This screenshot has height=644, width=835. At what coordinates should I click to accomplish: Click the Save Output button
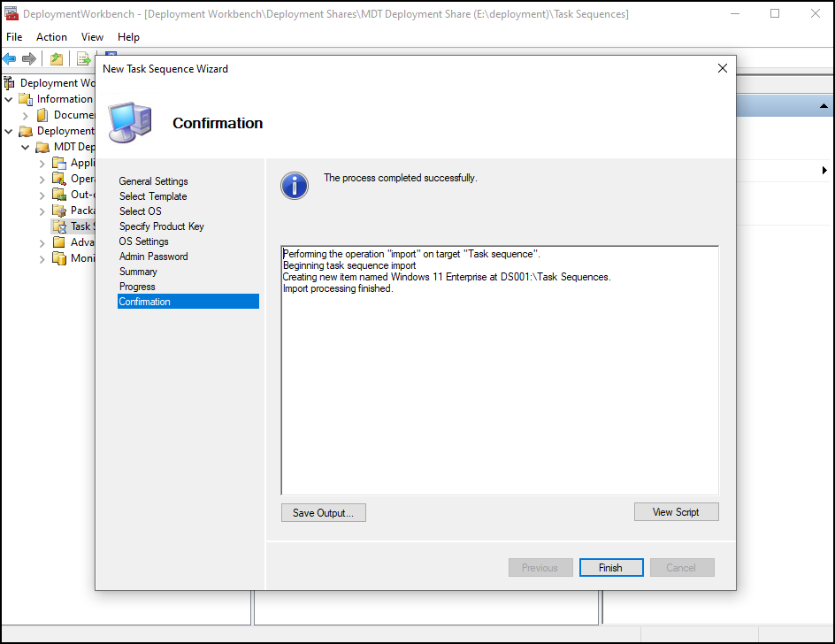click(x=323, y=513)
